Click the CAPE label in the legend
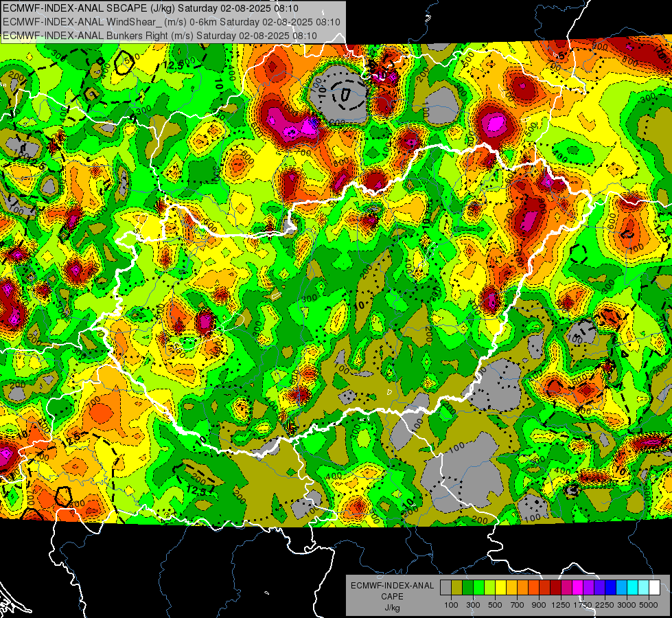 pos(392,596)
